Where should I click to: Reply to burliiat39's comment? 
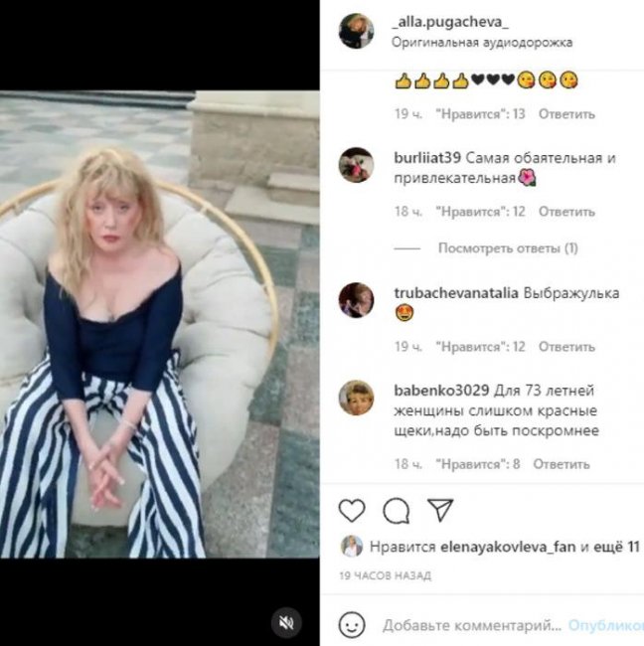coord(566,212)
